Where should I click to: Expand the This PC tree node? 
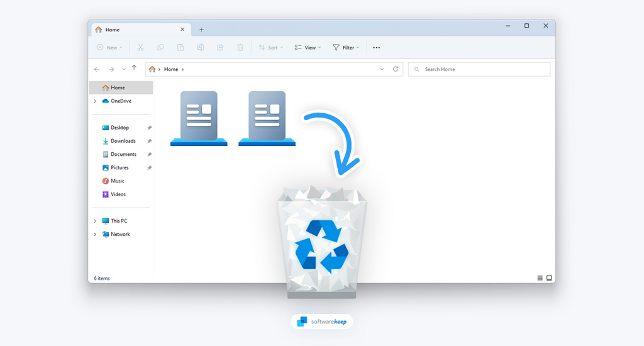click(x=95, y=221)
